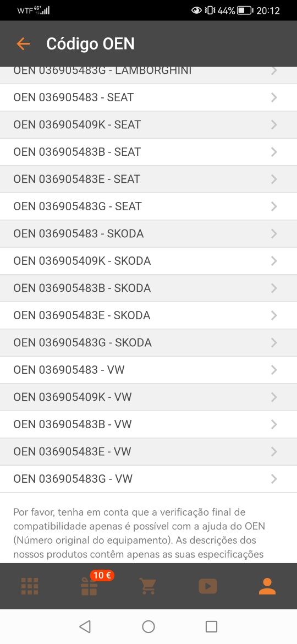297x644 pixels.
Task: Open the catalog grid icon
Action: tap(30, 586)
